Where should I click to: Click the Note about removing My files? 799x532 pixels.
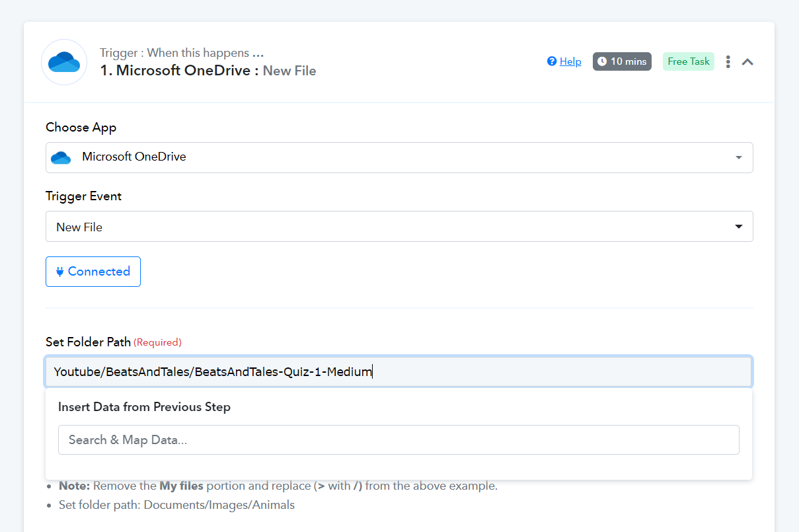[278, 486]
